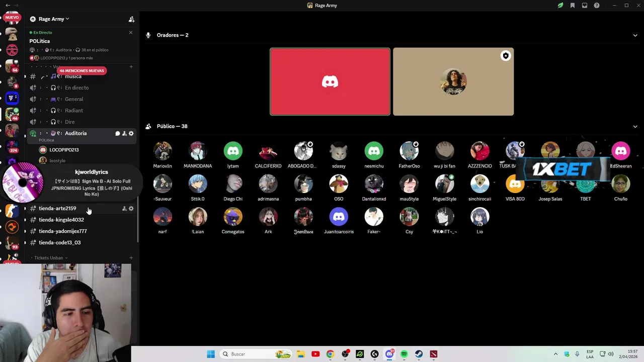Open the server with 374 mentions badge
Screen dimensions: 644x362
coord(12,146)
